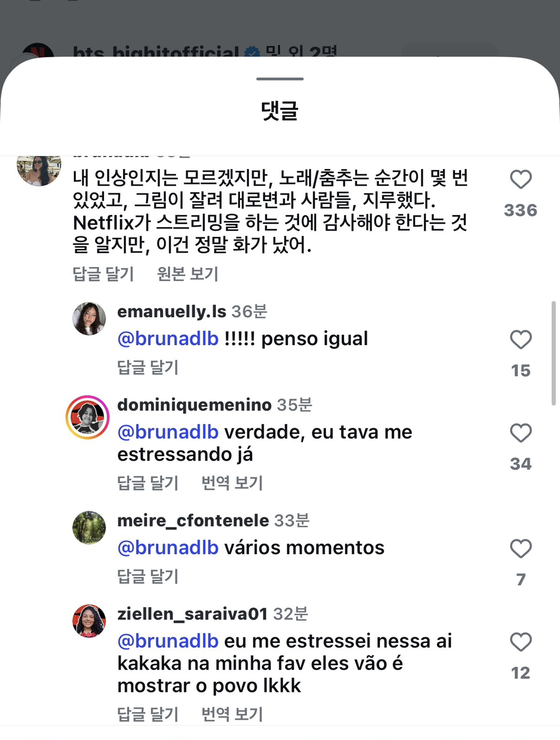
Task: Show translation for ziellen_saraiva01's reply
Action: tap(232, 714)
